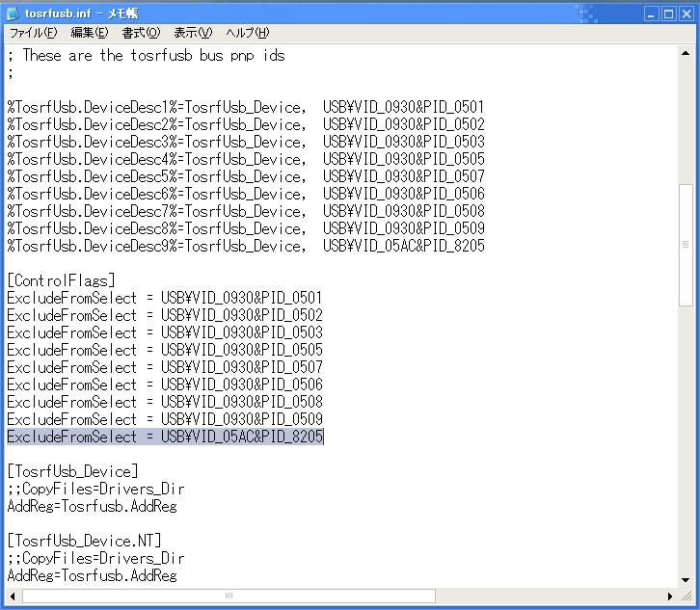
Task: Click the horizontal scrollbar left arrow
Action: click(14, 596)
